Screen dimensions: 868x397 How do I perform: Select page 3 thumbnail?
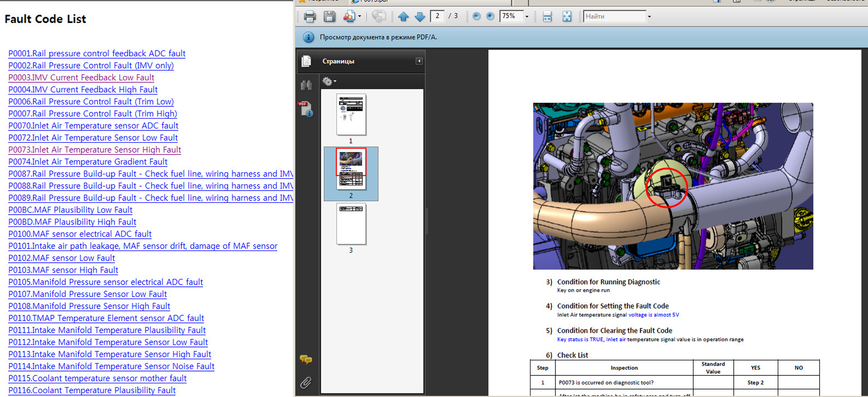[351, 224]
